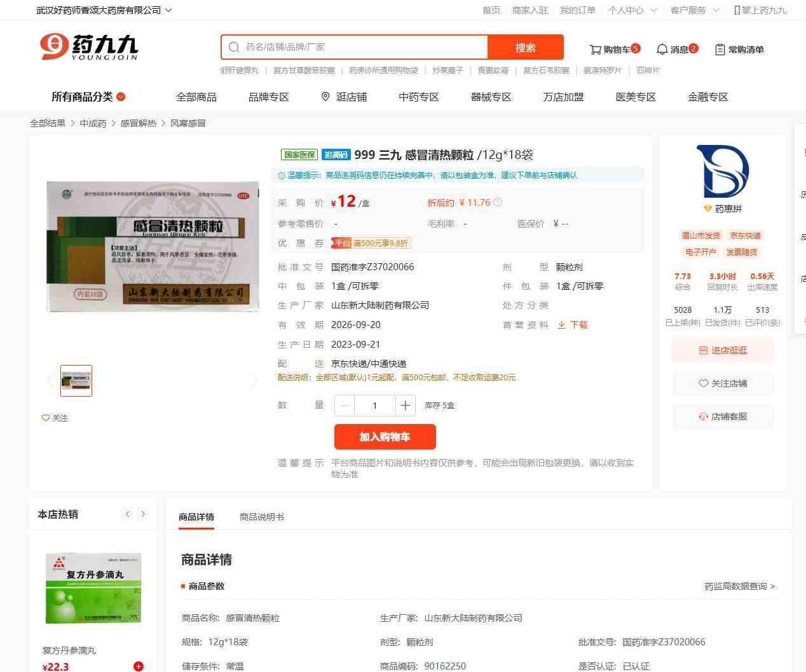Switch to the 商品说明书 tab

click(261, 517)
